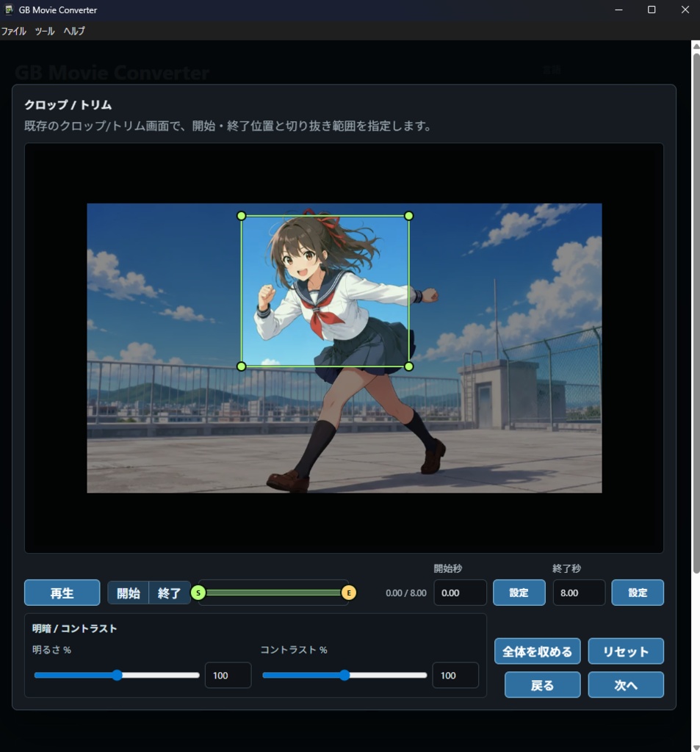Select the 開始 segment button
Viewport: 700px width, 752px height.
pyautogui.click(x=128, y=593)
